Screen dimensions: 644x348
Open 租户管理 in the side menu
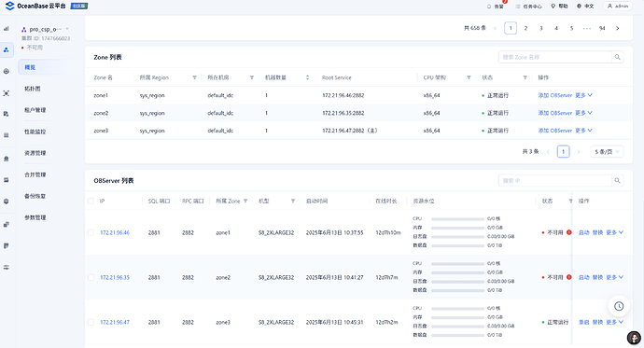pos(35,110)
